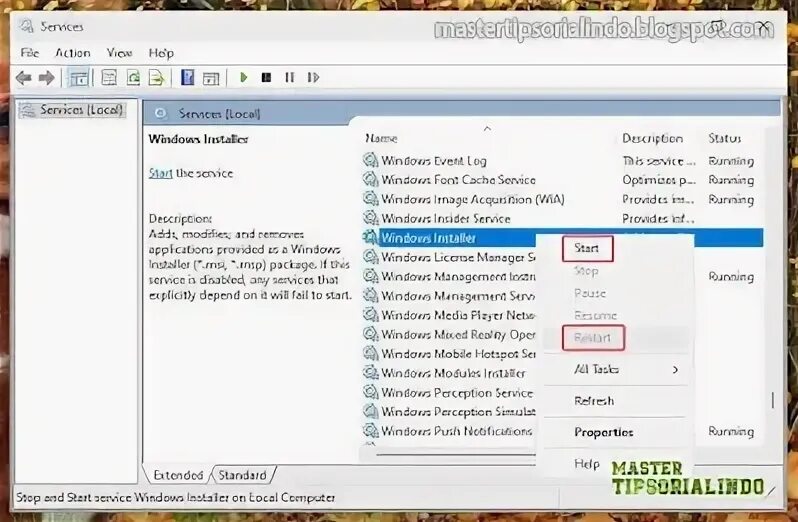Click gear icon of Windows Modules Installer
798x522 pixels.
click(370, 373)
